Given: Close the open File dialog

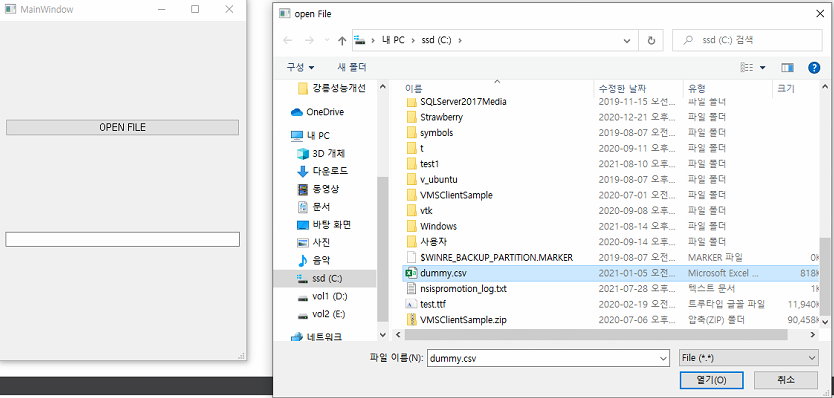Looking at the screenshot, I should tap(820, 13).
